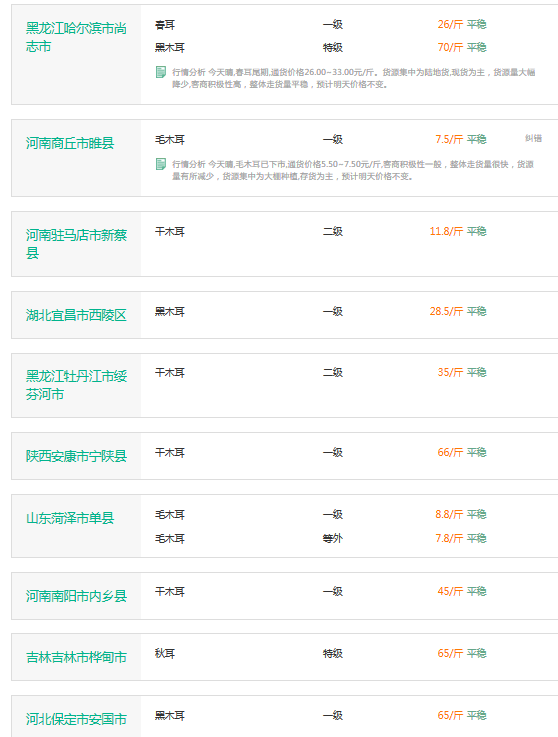Viewport: 558px width, 737px height.
Task: Open 吉林吉林市桦甸市 location link
Action: coord(76,657)
